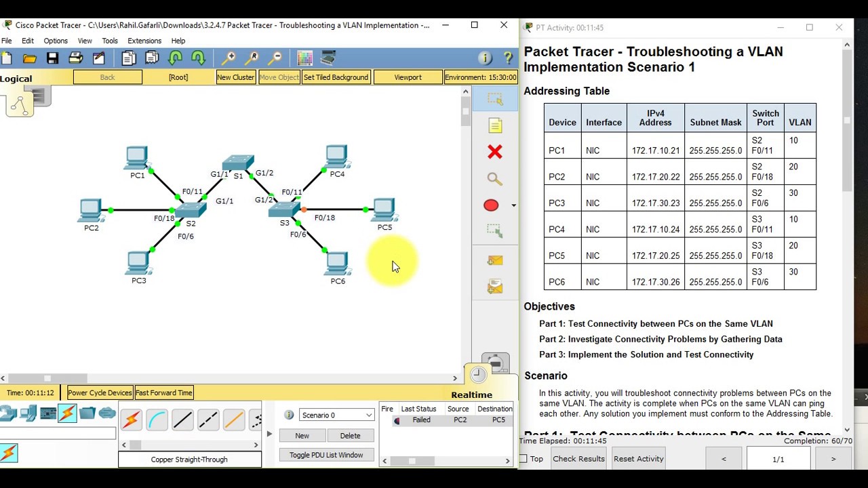Pick the automatic connection type lightning icon
This screenshot has width=868, height=488.
pyautogui.click(x=131, y=420)
